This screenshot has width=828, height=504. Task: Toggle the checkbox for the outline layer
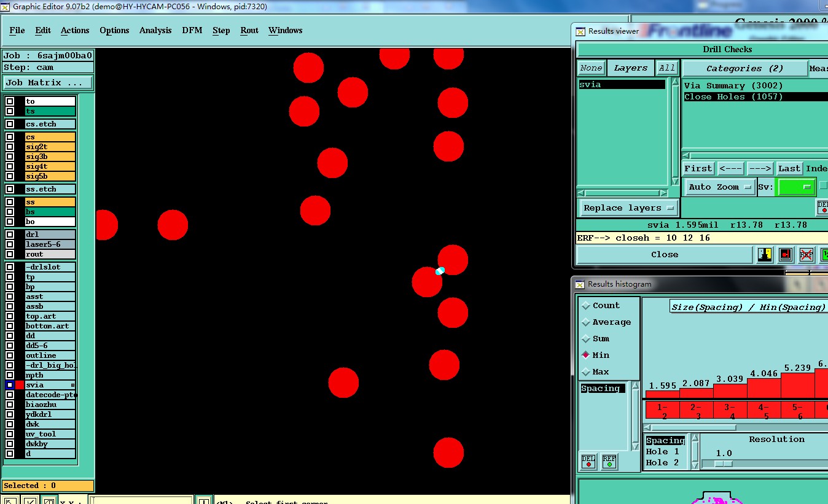(10, 355)
